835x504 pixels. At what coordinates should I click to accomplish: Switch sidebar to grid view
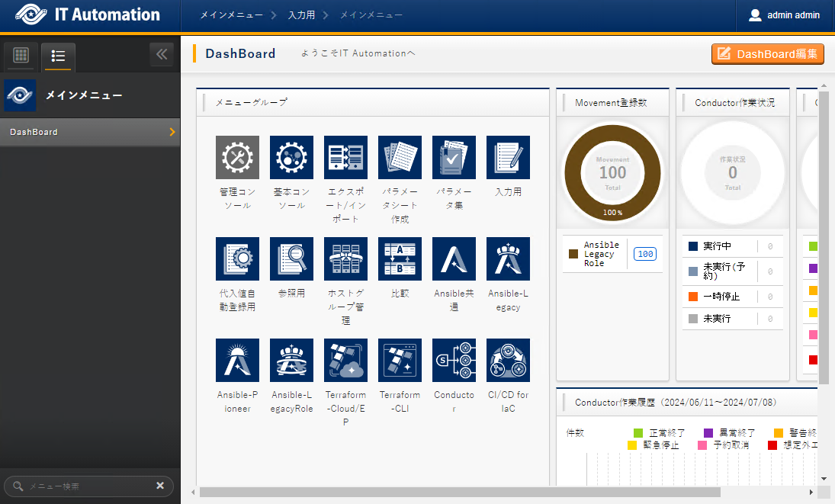point(21,56)
